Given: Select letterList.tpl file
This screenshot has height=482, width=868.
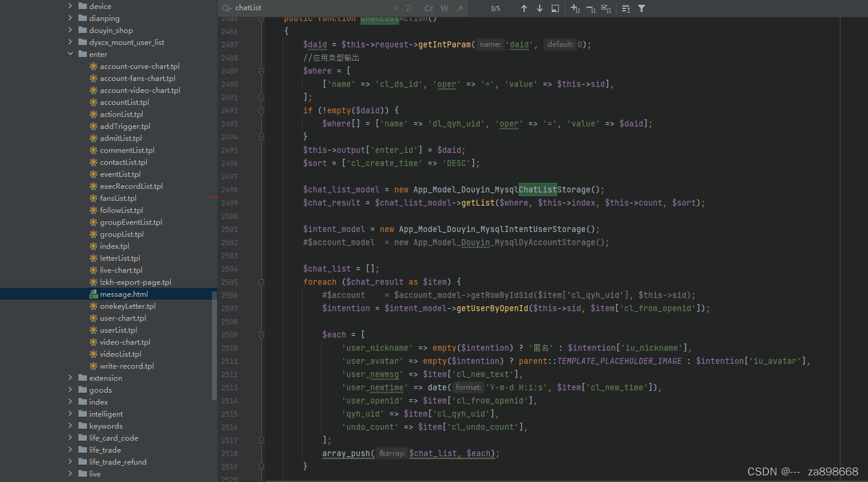Looking at the screenshot, I should [x=120, y=258].
